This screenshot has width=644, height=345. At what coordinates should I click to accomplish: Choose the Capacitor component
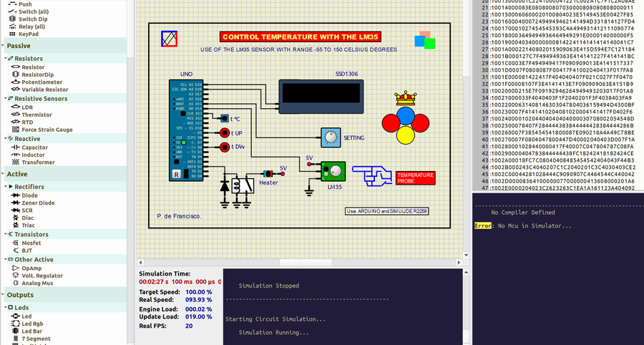click(34, 147)
